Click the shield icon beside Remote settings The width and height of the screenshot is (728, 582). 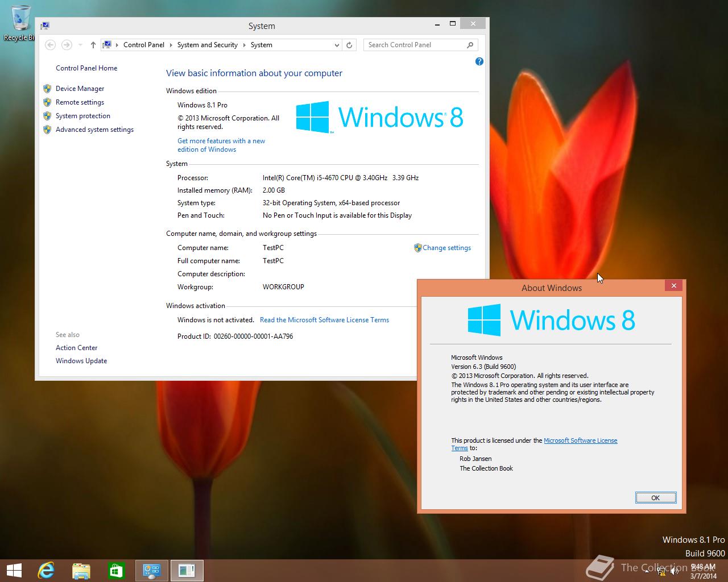(47, 102)
